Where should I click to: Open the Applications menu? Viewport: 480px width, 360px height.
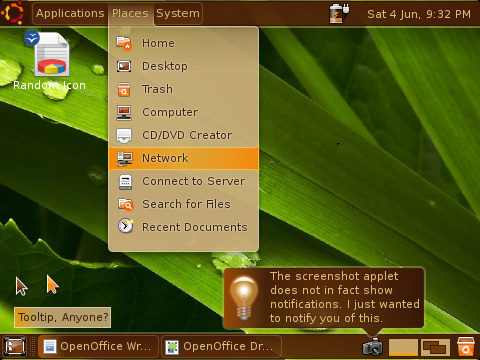pos(70,13)
